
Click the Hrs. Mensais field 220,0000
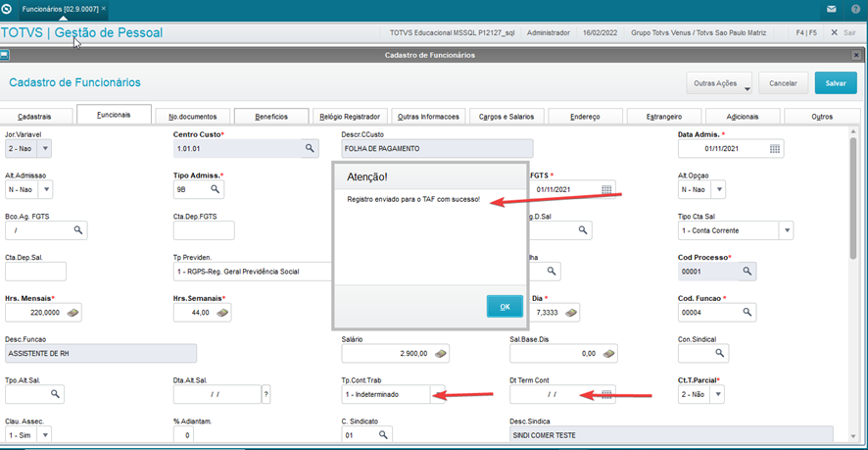[43, 313]
